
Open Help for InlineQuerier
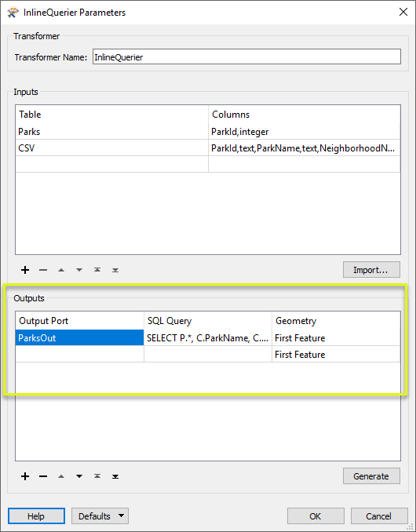36,516
